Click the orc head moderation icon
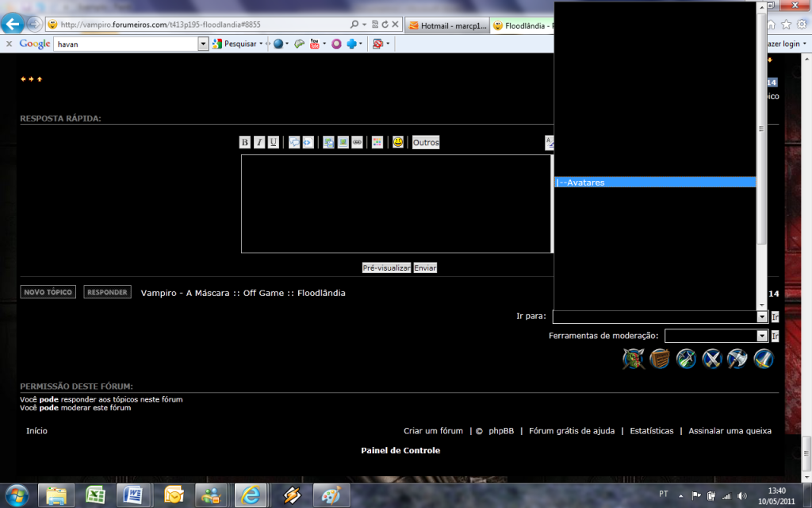The image size is (812, 508). tap(634, 359)
